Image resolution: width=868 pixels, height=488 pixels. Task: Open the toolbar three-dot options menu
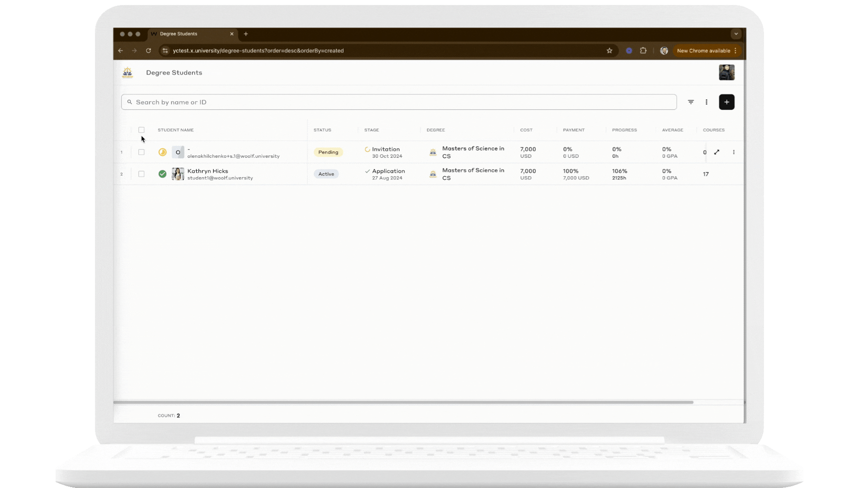(707, 102)
